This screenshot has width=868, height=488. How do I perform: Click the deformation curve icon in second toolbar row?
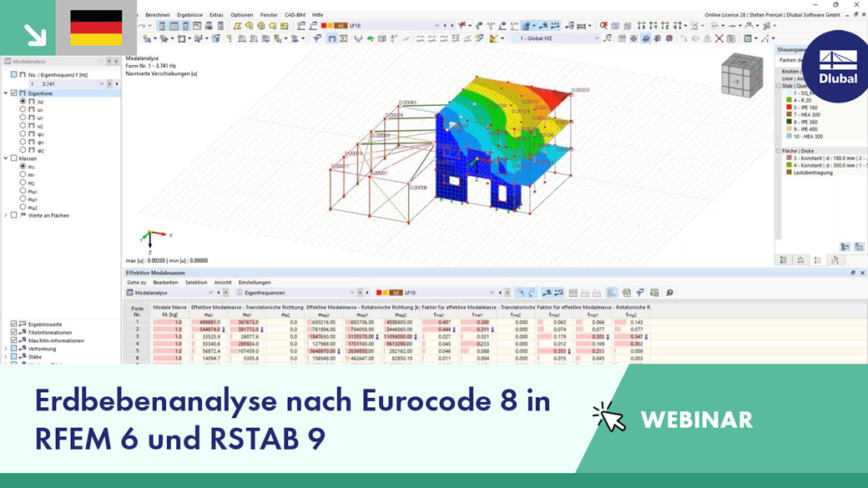pyautogui.click(x=357, y=38)
